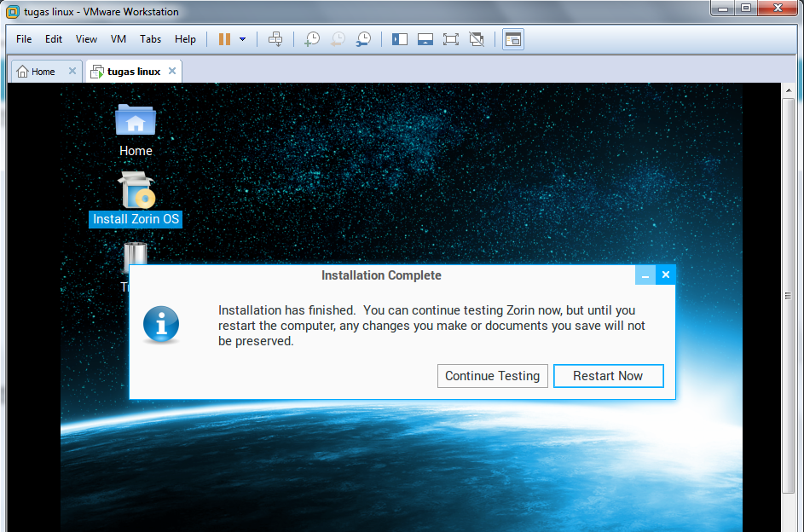The height and width of the screenshot is (532, 804).
Task: Select the Home folder desktop icon
Action: click(136, 130)
